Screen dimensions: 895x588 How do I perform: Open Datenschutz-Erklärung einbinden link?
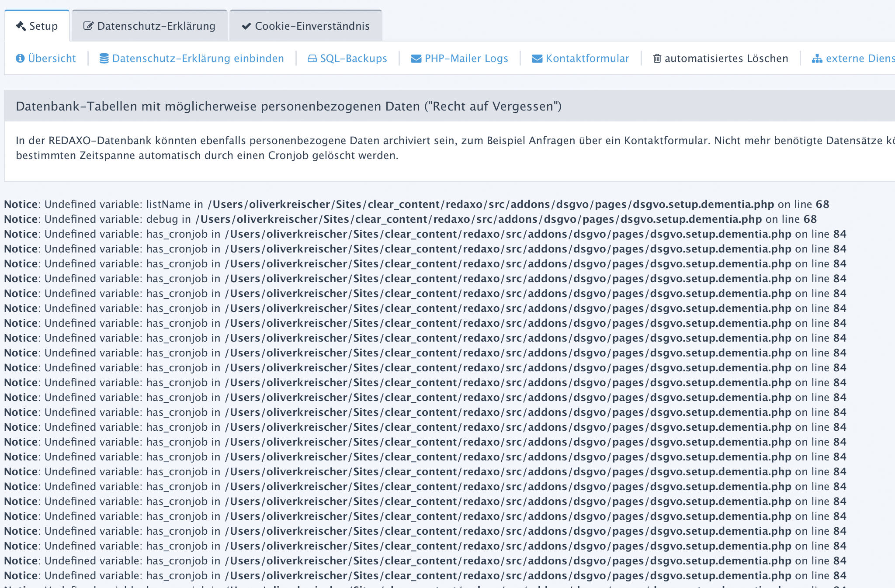click(x=198, y=59)
